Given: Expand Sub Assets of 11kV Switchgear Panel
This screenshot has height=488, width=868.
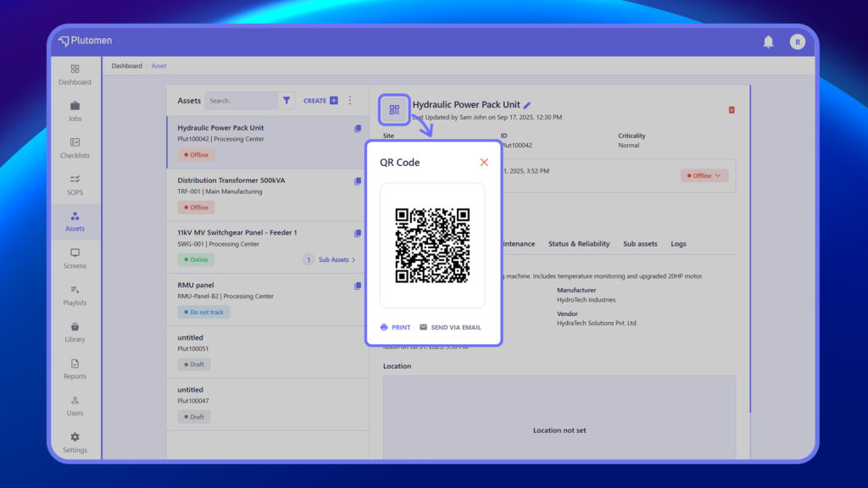Looking at the screenshot, I should [337, 259].
